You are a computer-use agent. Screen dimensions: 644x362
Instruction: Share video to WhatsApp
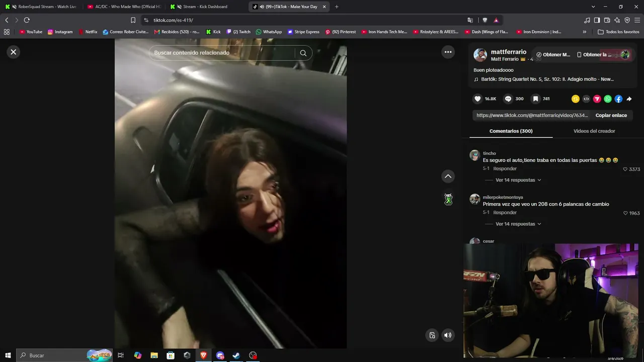click(x=608, y=99)
